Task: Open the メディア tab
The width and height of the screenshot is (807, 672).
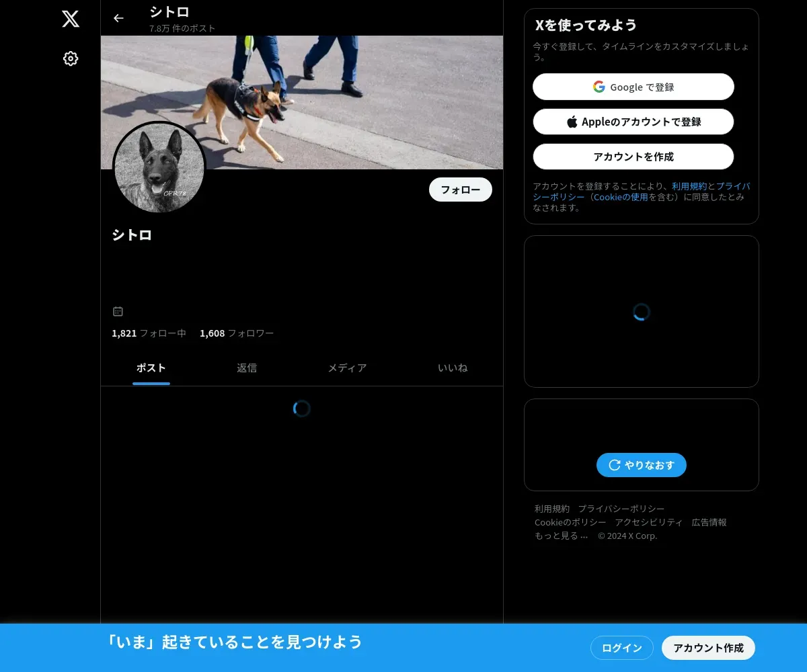Action: click(x=347, y=368)
